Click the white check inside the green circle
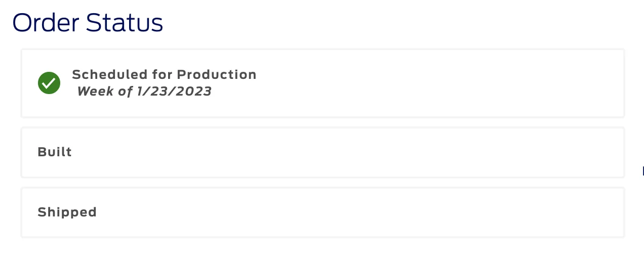The width and height of the screenshot is (644, 266). pyautogui.click(x=49, y=83)
